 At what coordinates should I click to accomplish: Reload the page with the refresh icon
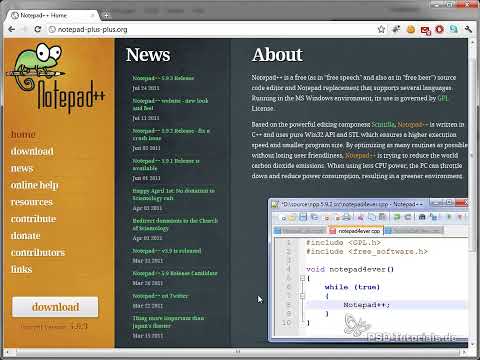38,29
